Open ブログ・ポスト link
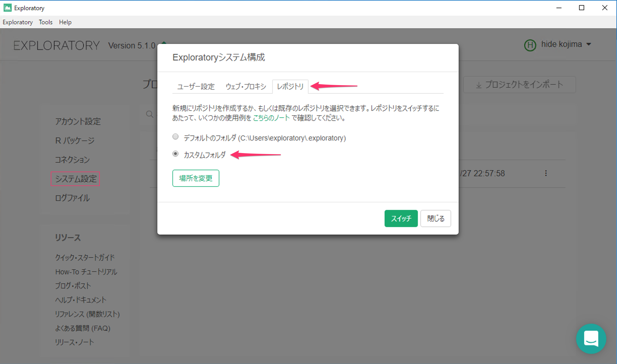 tap(73, 286)
